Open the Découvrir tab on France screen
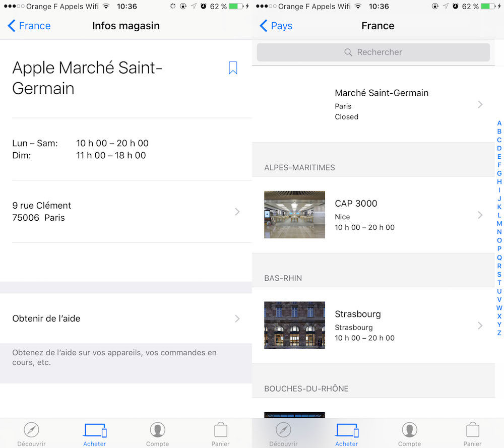The height and width of the screenshot is (448, 504). [x=283, y=434]
